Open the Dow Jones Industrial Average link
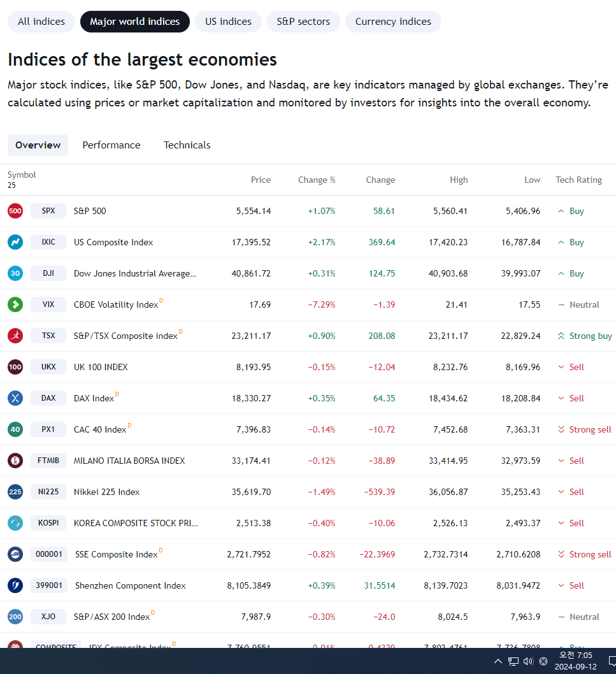This screenshot has width=616, height=674. tap(135, 273)
